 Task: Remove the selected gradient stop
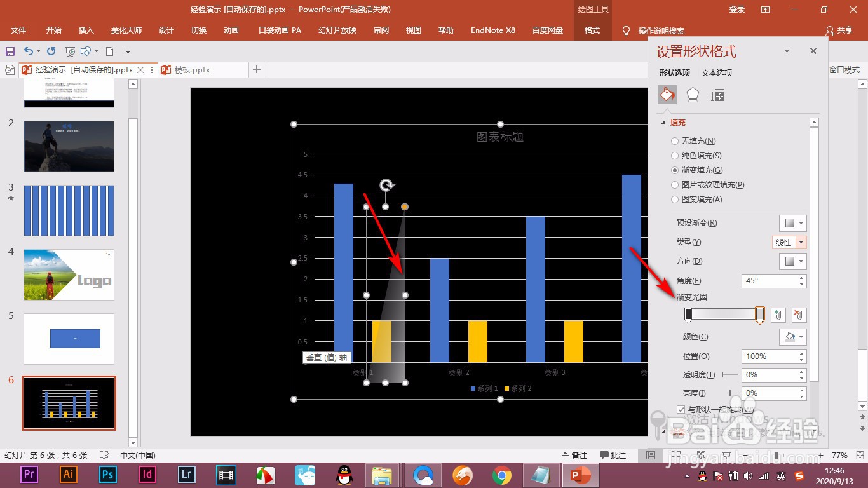click(x=799, y=315)
